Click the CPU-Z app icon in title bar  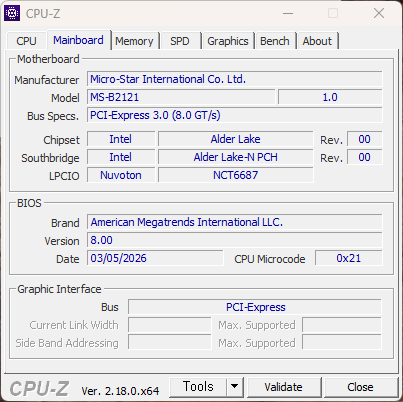(x=12, y=14)
